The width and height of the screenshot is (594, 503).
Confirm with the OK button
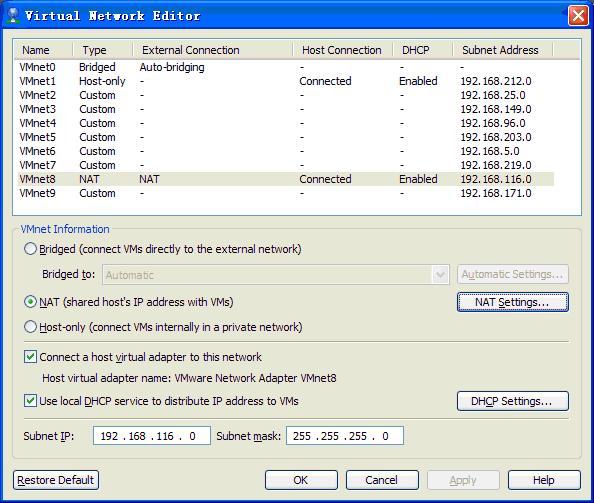coord(301,480)
